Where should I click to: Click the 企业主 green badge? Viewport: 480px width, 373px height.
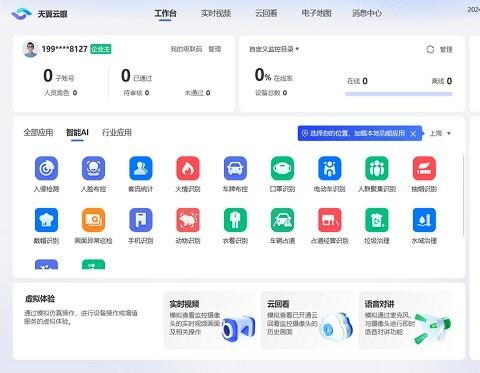click(101, 49)
